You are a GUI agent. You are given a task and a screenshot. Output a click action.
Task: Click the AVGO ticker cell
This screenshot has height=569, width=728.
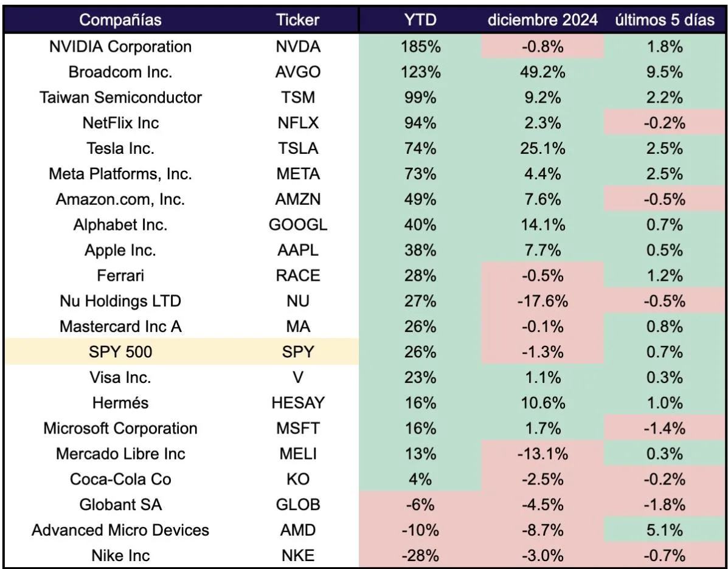coord(297,72)
